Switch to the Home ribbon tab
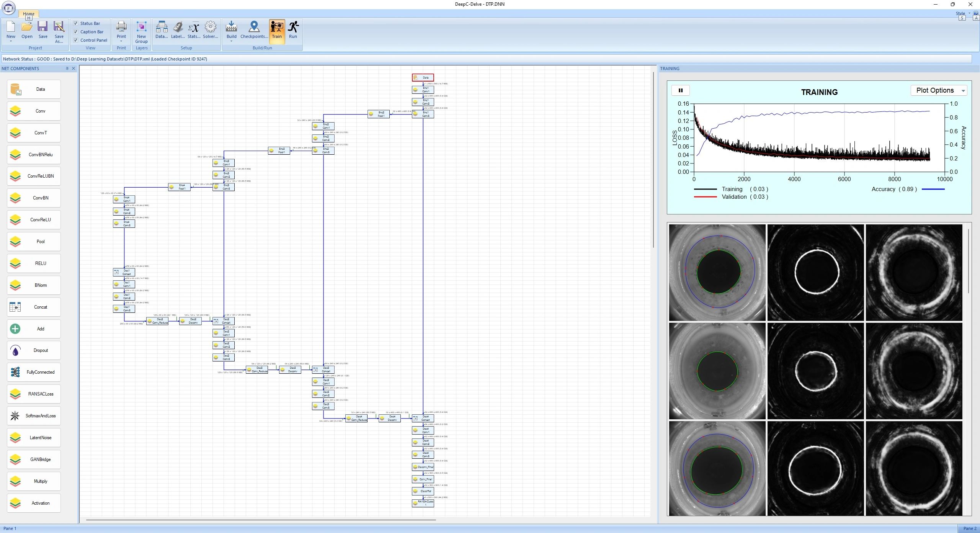Viewport: 980px width, 533px height. (28, 14)
